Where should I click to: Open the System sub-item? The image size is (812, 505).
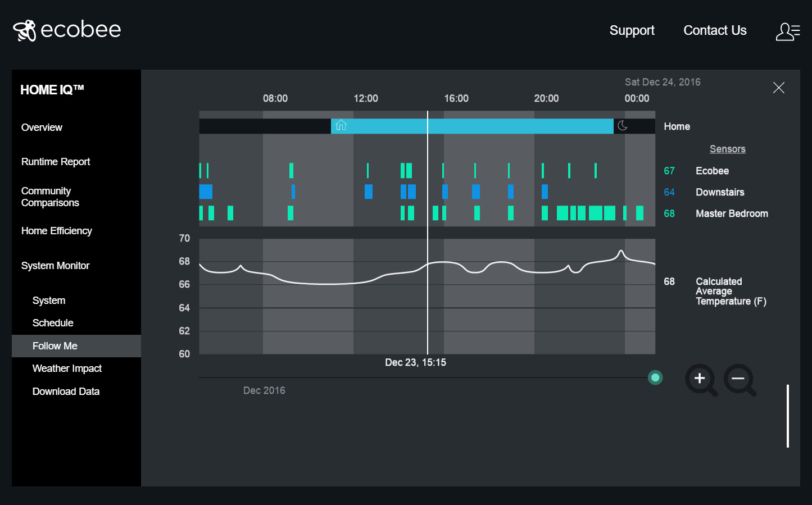49,301
